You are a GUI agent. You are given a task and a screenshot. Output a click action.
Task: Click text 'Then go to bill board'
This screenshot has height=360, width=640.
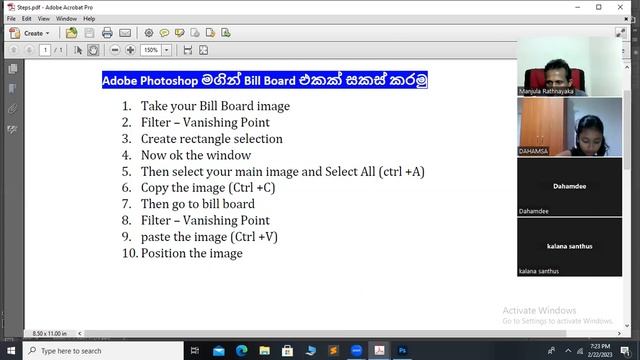pyautogui.click(x=198, y=204)
